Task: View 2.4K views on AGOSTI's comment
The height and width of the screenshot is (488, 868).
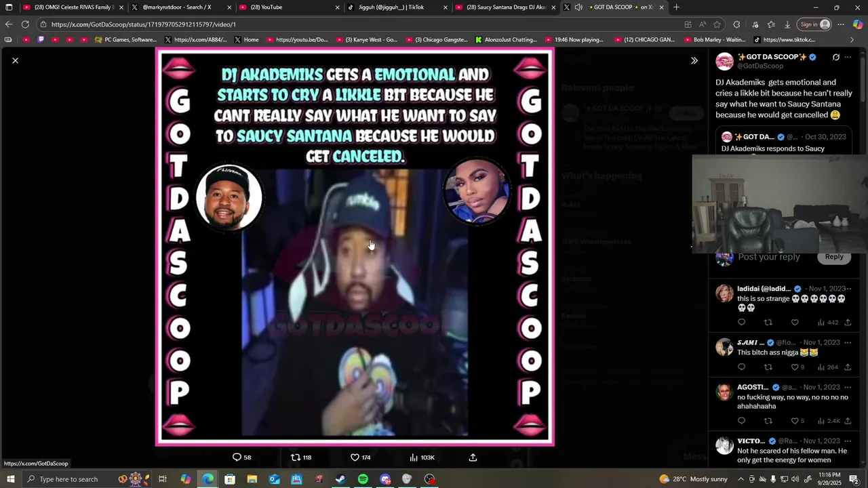Action: point(829,421)
